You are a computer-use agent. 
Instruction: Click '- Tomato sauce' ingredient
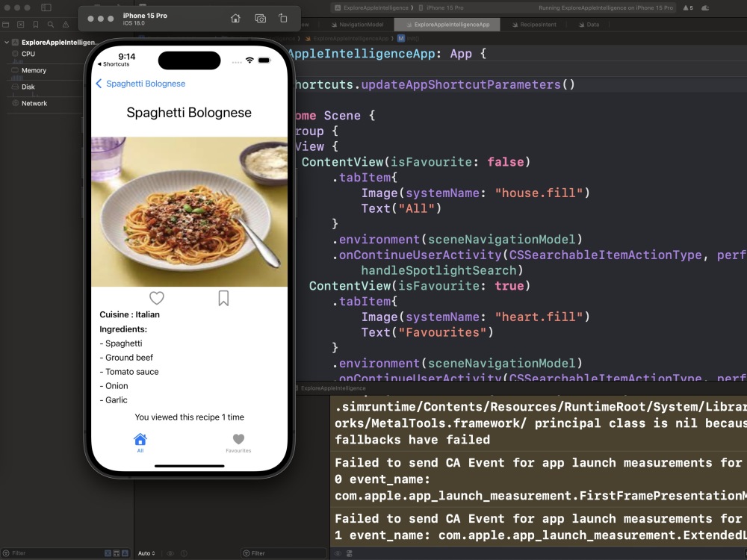(x=129, y=372)
